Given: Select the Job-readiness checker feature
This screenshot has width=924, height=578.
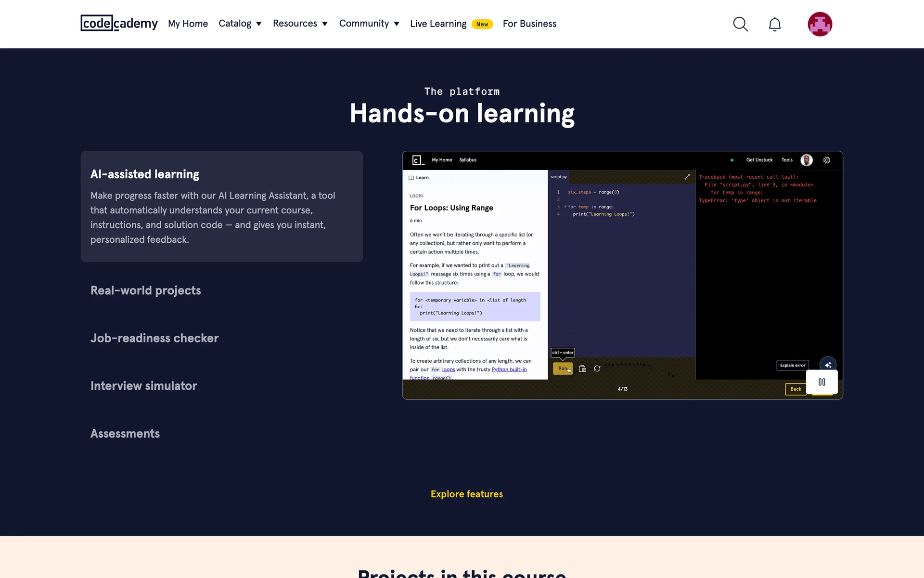Looking at the screenshot, I should click(x=154, y=338).
